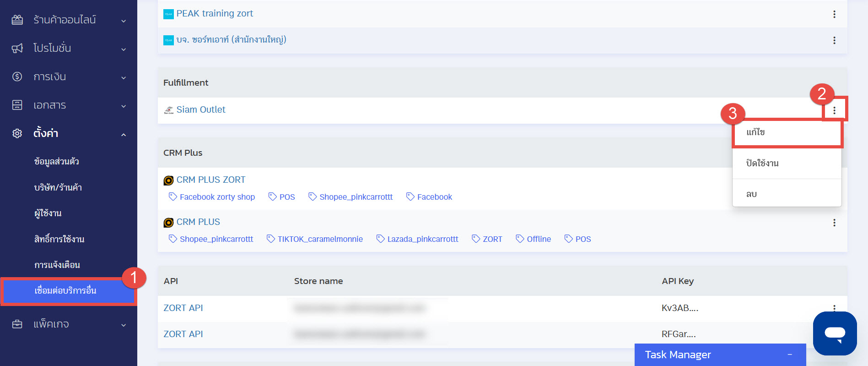The width and height of the screenshot is (868, 366).
Task: Click the Shopee_pinkcarrottt tag under CRM PLUS ZORT
Action: click(356, 197)
